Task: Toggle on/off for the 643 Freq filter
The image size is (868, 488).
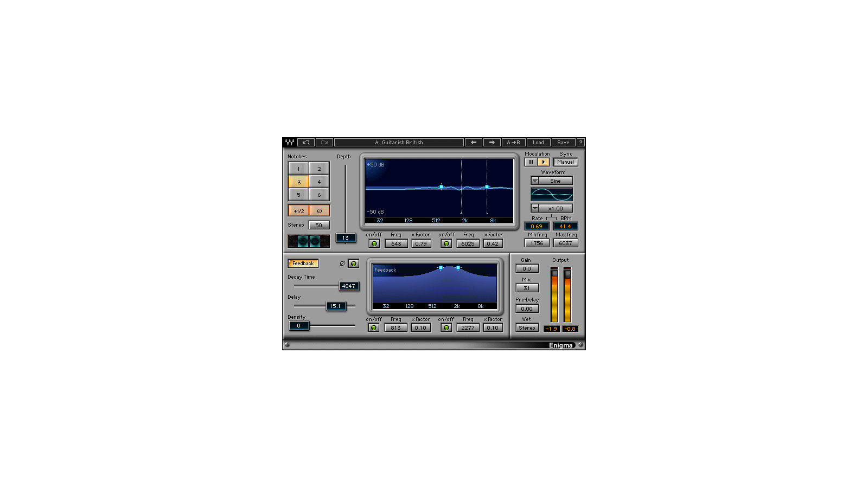Action: click(374, 243)
